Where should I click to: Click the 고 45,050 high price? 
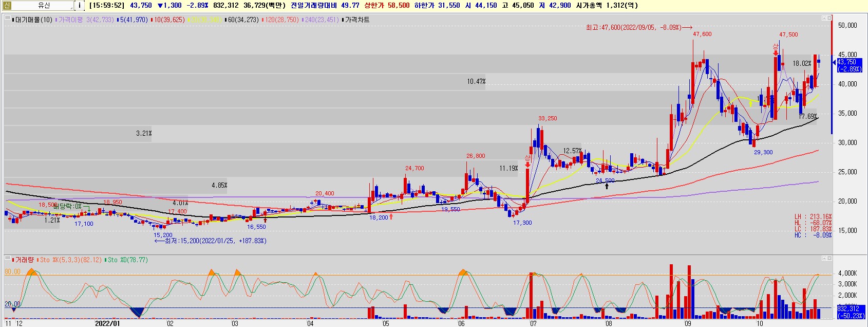click(x=518, y=5)
